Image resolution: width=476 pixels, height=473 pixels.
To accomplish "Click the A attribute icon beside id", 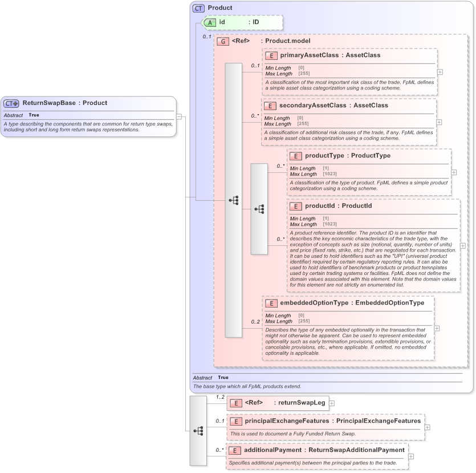I will [x=209, y=22].
